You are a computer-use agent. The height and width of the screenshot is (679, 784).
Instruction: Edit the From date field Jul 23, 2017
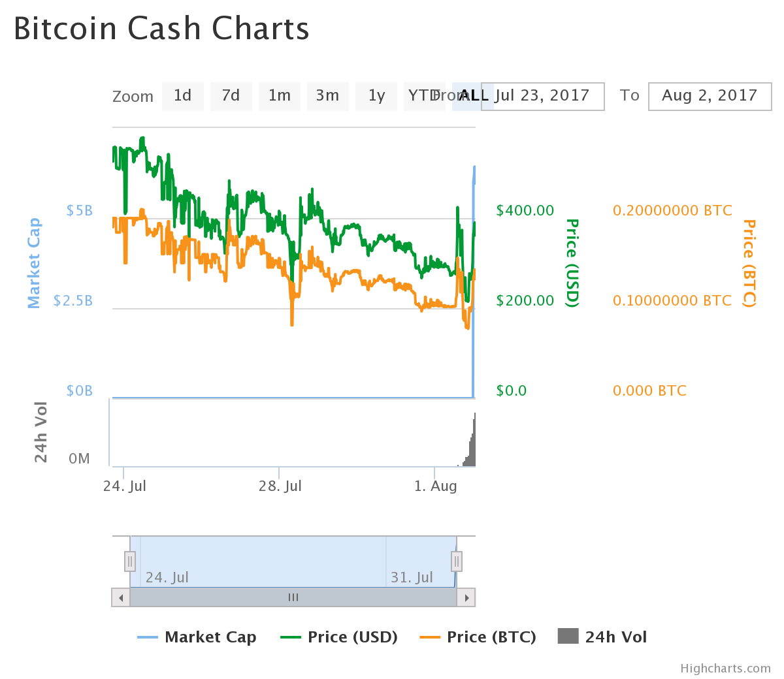point(543,96)
